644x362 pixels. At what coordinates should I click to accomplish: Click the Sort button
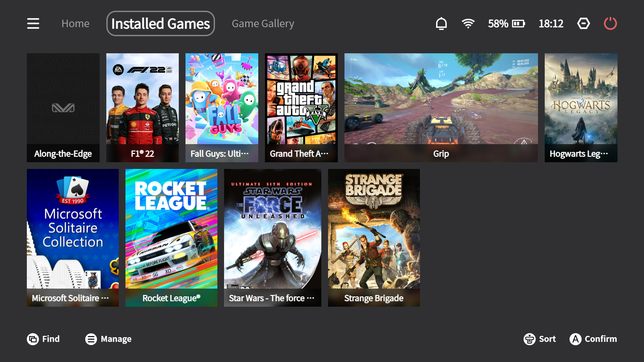coord(540,339)
